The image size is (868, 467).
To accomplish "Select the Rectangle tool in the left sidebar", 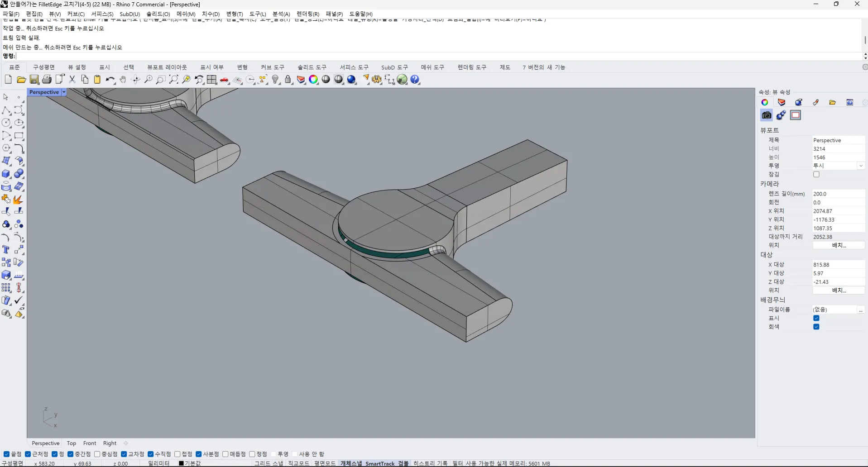I will click(19, 135).
